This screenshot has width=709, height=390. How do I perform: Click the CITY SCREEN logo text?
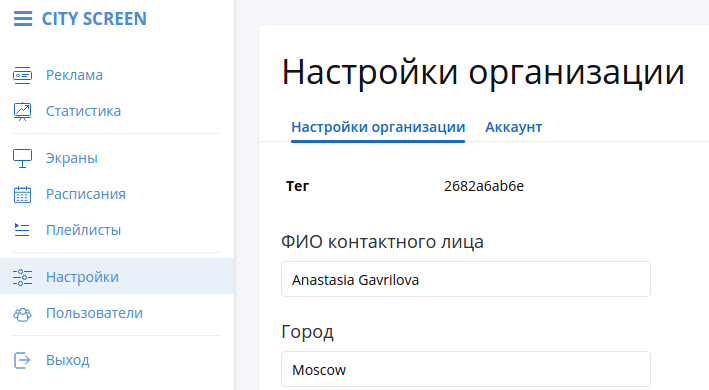click(94, 19)
